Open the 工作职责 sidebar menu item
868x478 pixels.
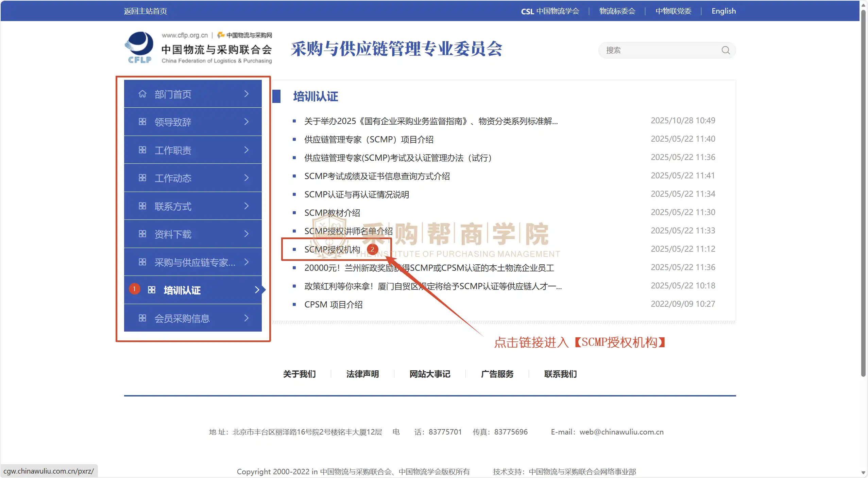[193, 150]
